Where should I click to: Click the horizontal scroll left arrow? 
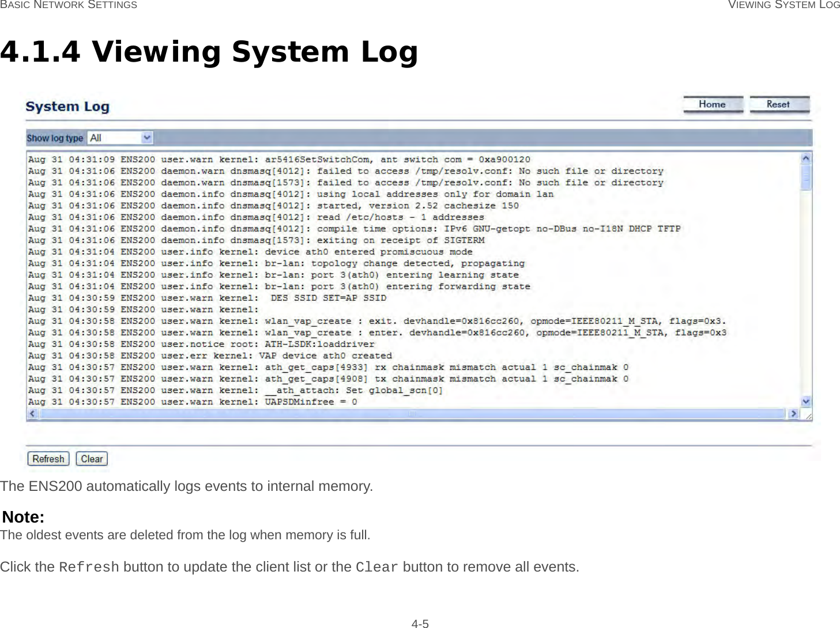[32, 414]
